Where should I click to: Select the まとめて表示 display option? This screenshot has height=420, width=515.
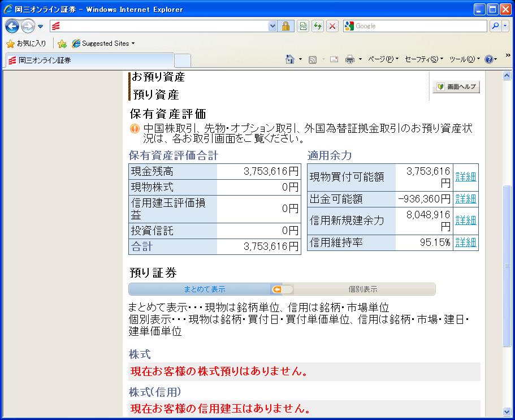click(x=205, y=289)
